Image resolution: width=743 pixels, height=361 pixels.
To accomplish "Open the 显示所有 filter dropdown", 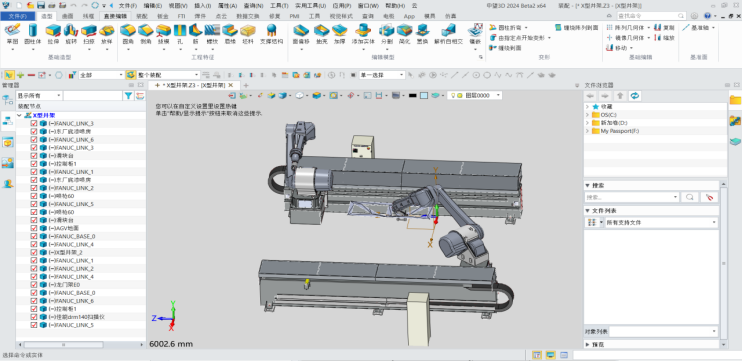I will pyautogui.click(x=39, y=96).
